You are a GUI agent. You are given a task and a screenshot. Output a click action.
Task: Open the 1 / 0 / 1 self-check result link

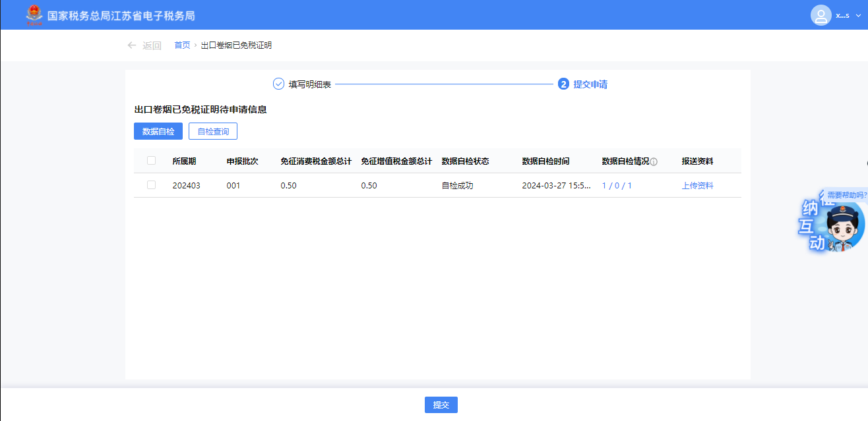point(617,186)
